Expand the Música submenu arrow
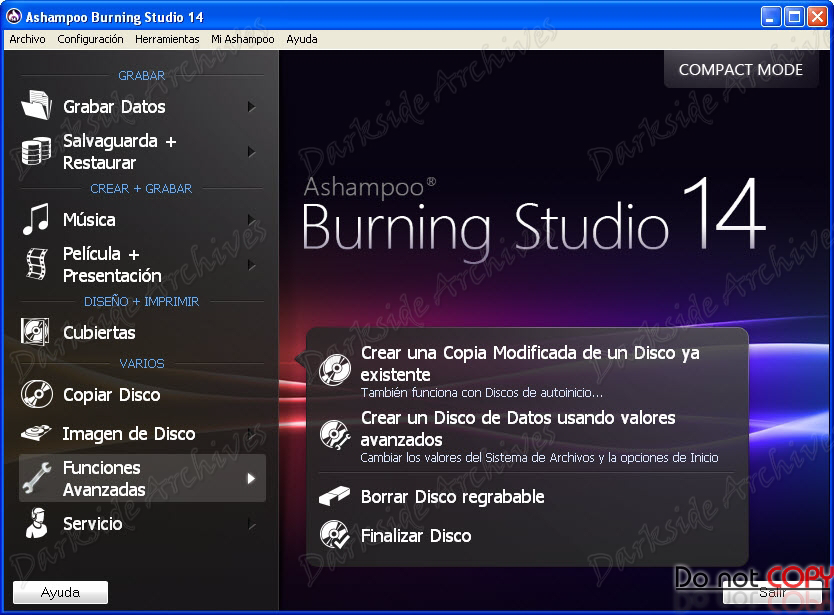This screenshot has height=615, width=834. [x=252, y=220]
